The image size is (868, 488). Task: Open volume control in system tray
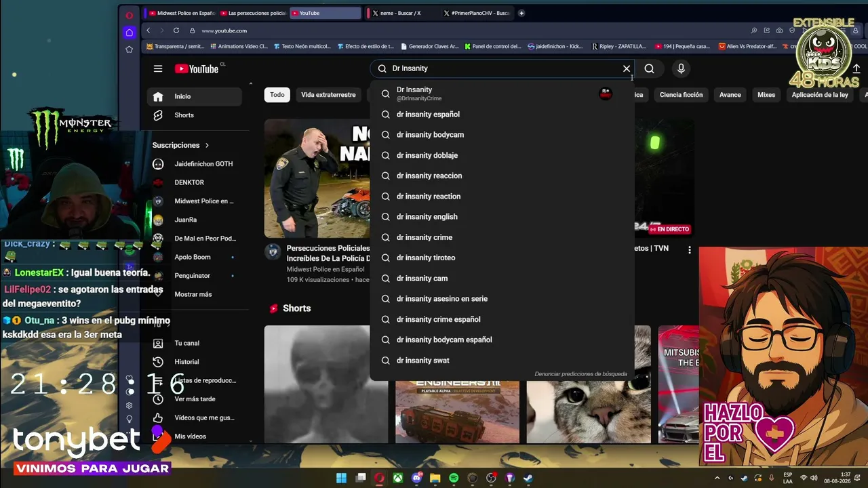[x=814, y=478]
